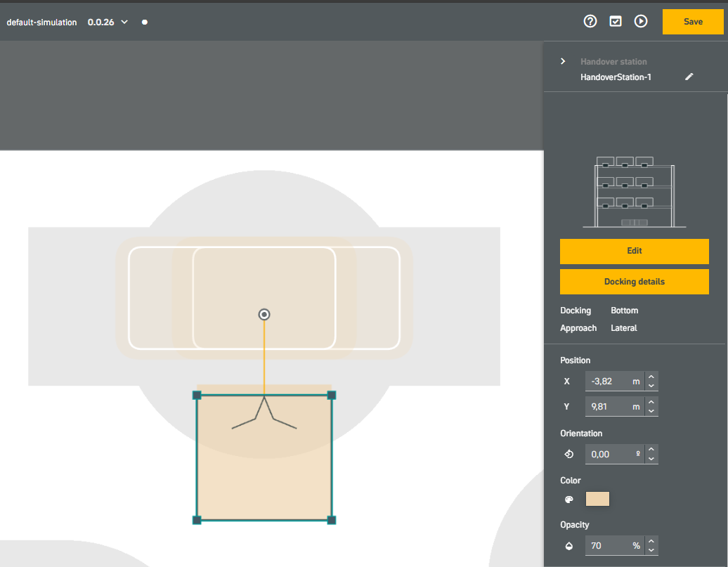Click the validation checklist icon
The image size is (728, 567).
615,21
